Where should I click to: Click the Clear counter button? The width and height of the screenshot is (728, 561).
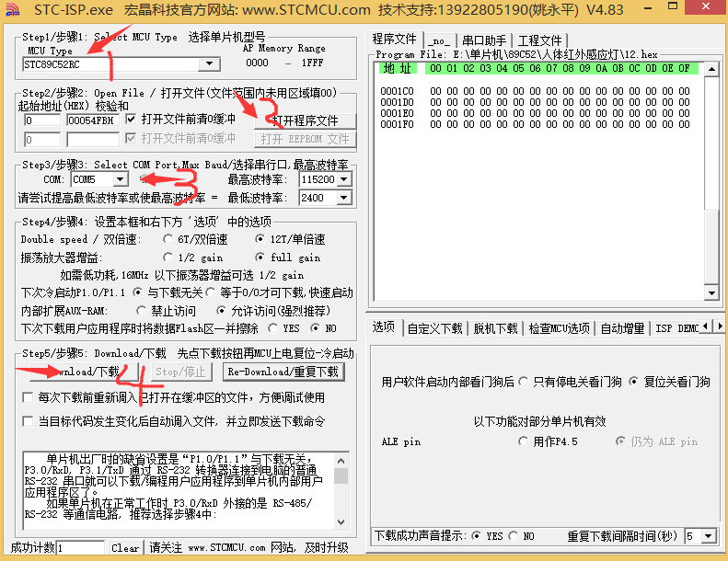tap(125, 548)
